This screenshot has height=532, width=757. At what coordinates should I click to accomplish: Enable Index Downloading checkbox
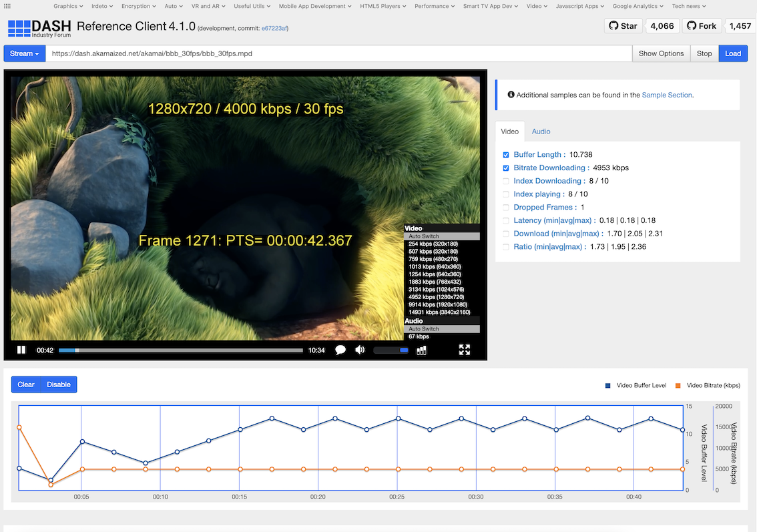pos(506,181)
